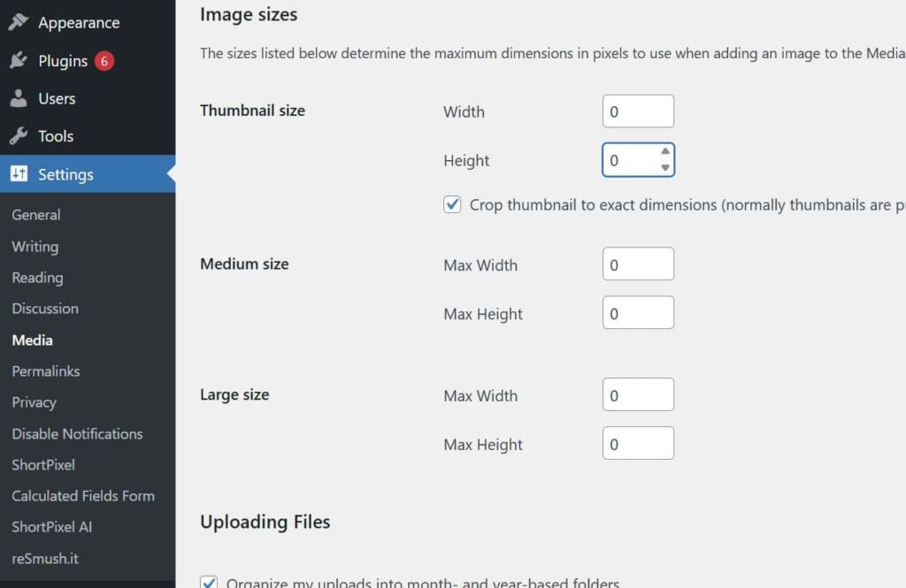Click the Appearance paintbrush icon
Screen dimensions: 906x588
point(19,22)
